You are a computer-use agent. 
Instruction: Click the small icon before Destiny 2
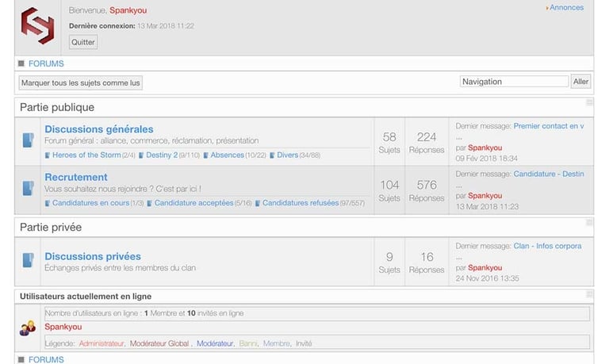pyautogui.click(x=141, y=155)
